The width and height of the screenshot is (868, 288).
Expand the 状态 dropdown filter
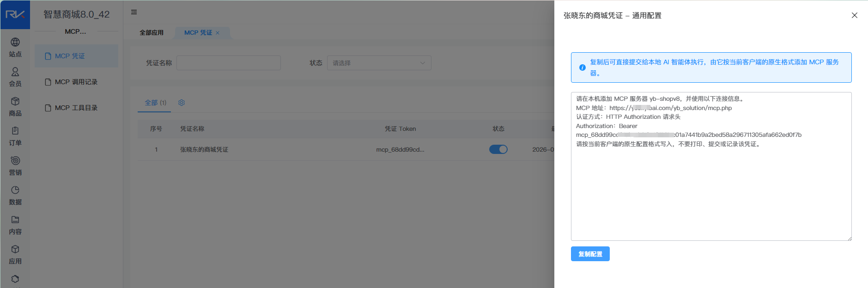click(x=379, y=63)
